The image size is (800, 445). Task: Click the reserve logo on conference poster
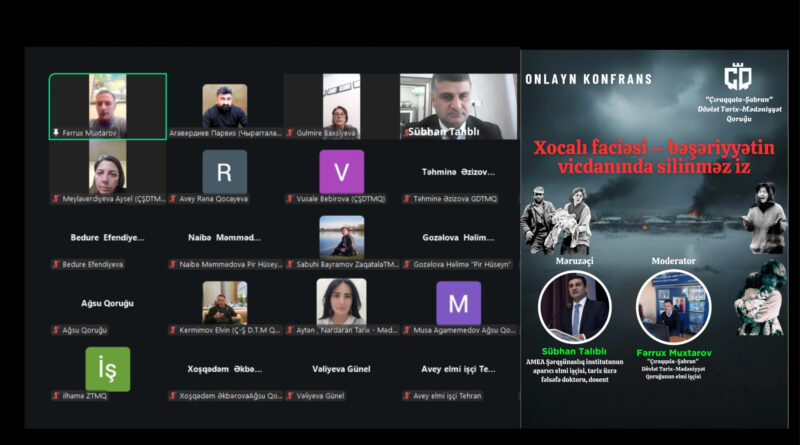[x=738, y=77]
